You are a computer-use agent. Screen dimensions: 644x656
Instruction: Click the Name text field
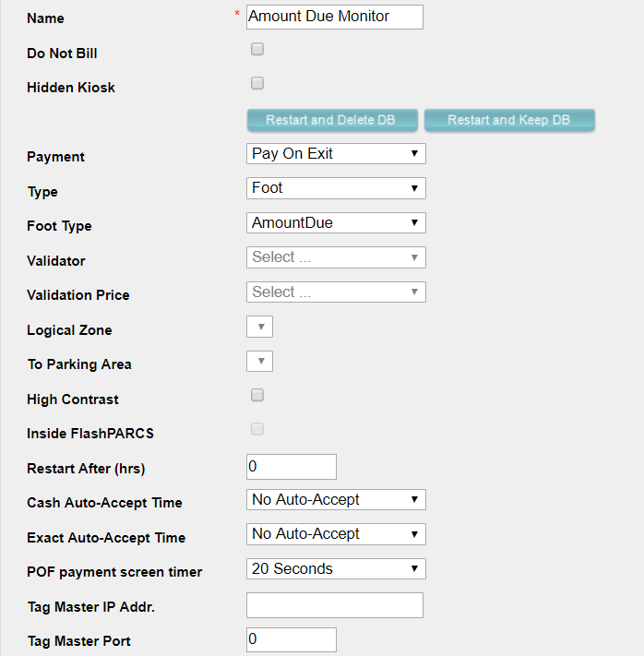tap(334, 17)
